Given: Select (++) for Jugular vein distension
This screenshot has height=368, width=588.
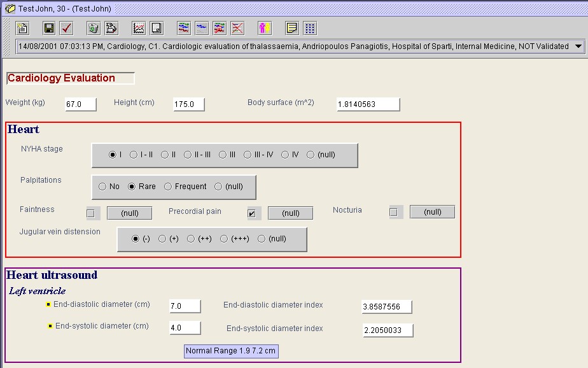Looking at the screenshot, I should 191,239.
